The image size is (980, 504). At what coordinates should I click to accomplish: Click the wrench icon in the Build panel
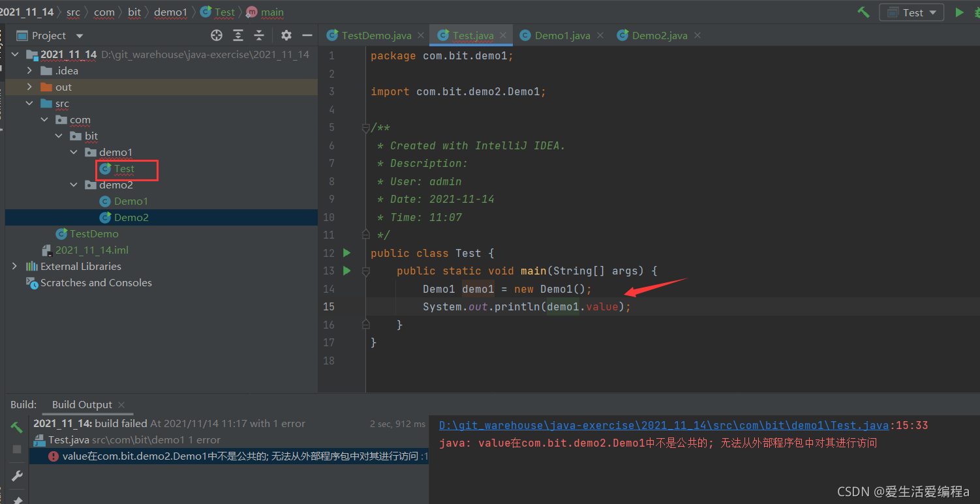pyautogui.click(x=17, y=476)
